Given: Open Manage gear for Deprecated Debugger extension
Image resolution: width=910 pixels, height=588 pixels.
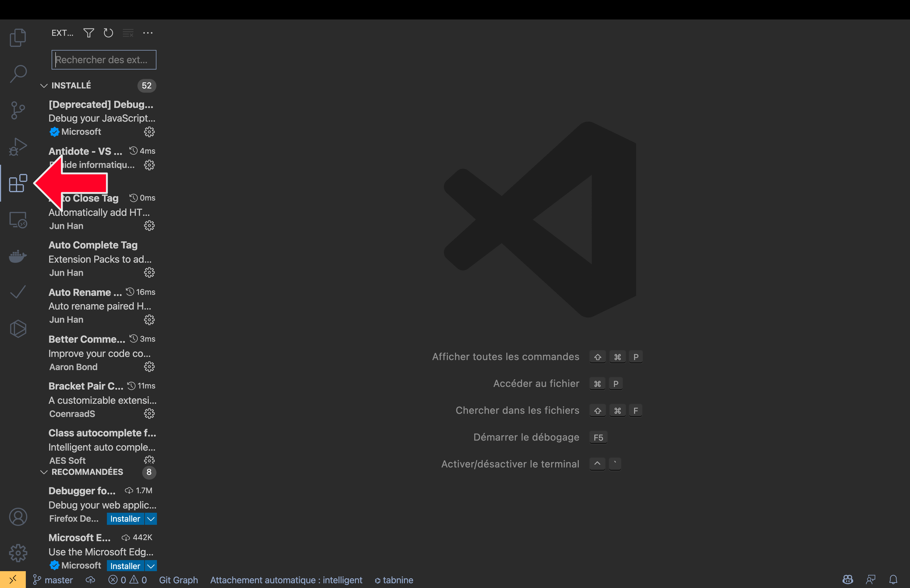Looking at the screenshot, I should [x=149, y=132].
